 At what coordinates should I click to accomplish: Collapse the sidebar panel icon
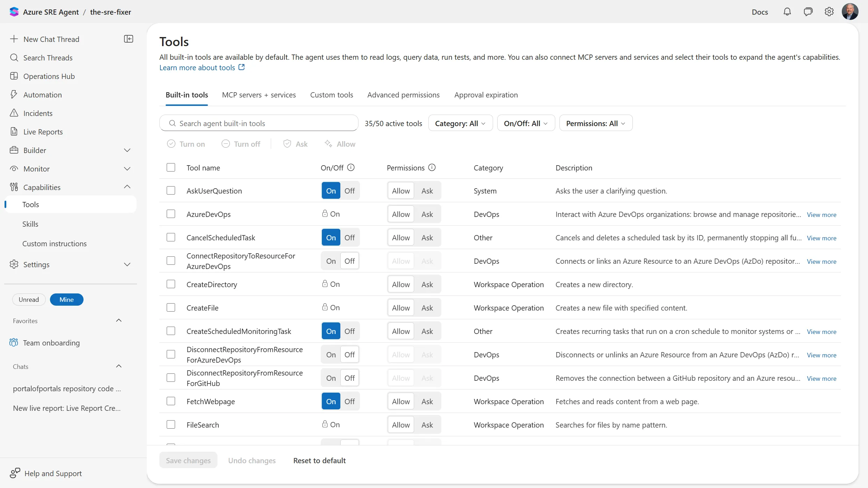(129, 39)
